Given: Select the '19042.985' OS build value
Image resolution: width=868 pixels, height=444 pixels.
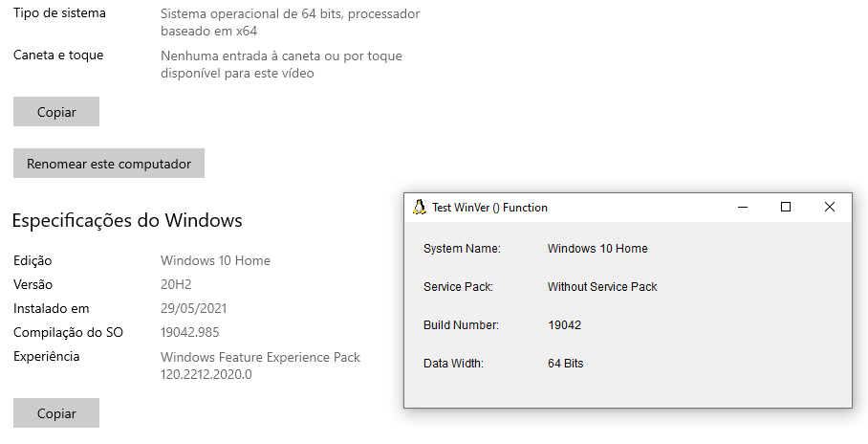Looking at the screenshot, I should (190, 332).
